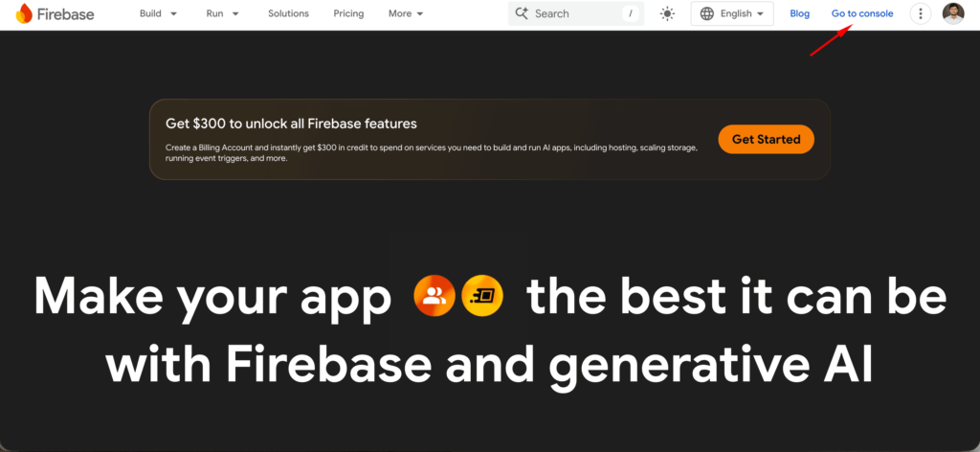Open the three-dot more options menu
The image size is (980, 452).
tap(920, 13)
